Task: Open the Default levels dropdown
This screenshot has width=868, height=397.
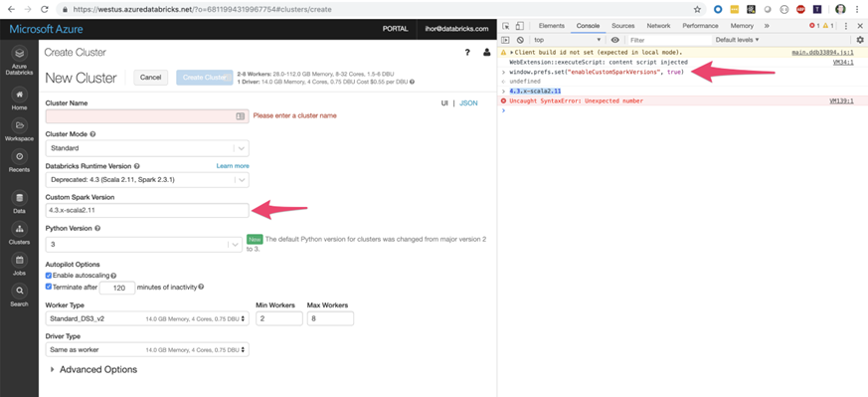Action: click(x=737, y=40)
